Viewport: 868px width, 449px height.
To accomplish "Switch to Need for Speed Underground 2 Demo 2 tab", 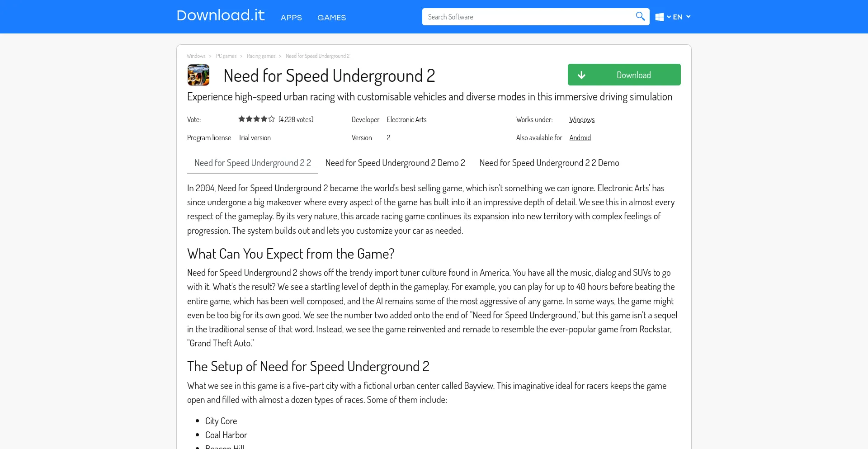I will (x=395, y=163).
